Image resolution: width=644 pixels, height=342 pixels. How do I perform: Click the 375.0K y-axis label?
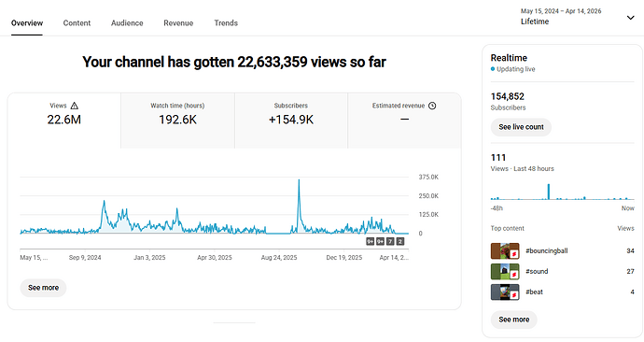pyautogui.click(x=428, y=178)
